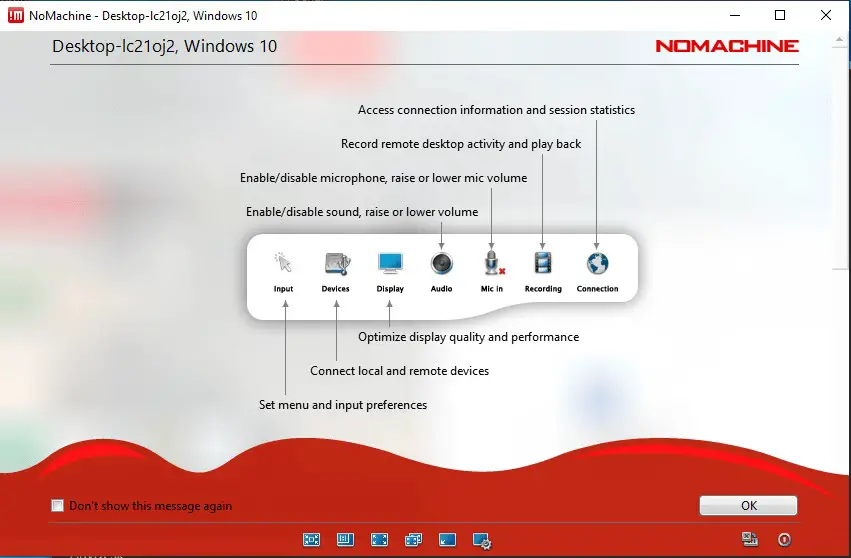Click the Connection globe icon
851x558 pixels.
[x=598, y=264]
